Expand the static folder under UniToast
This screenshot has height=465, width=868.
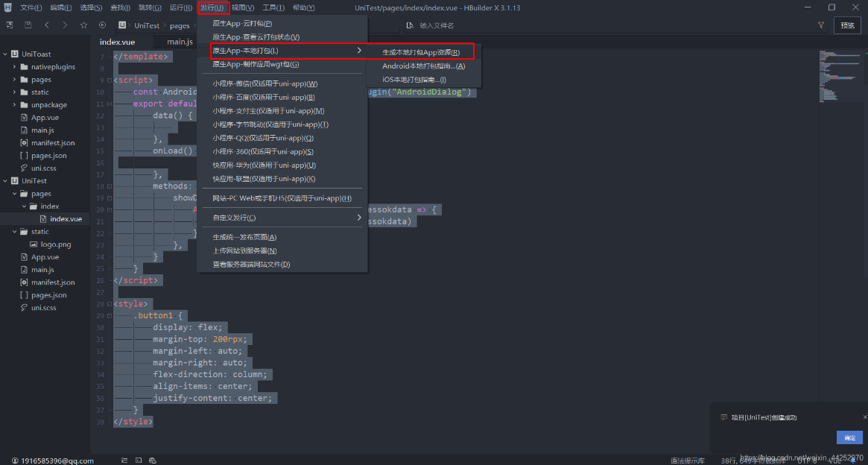pyautogui.click(x=15, y=92)
